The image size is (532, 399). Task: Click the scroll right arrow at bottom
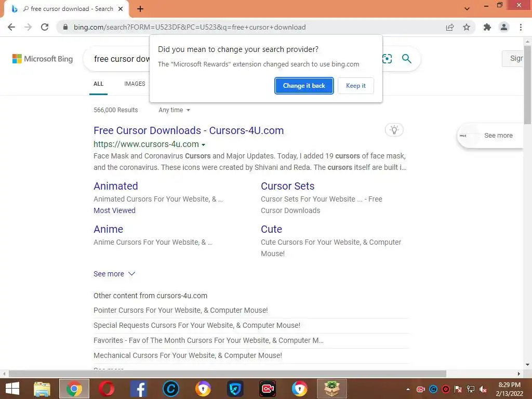pos(519,374)
